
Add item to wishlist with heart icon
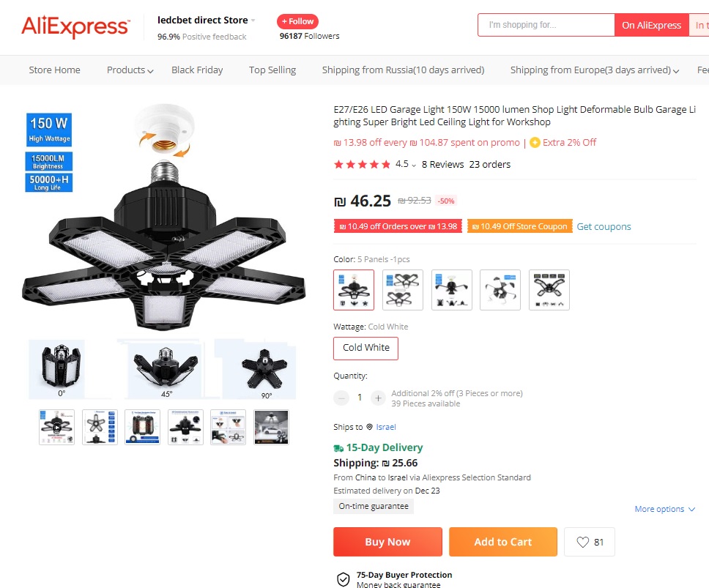[x=583, y=542]
